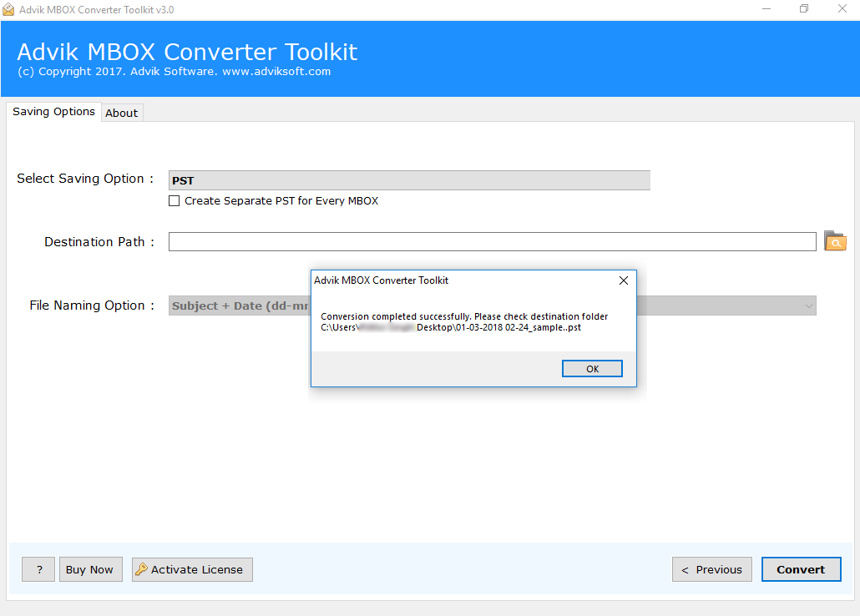Close the conversion completed dialog with X

(x=624, y=280)
